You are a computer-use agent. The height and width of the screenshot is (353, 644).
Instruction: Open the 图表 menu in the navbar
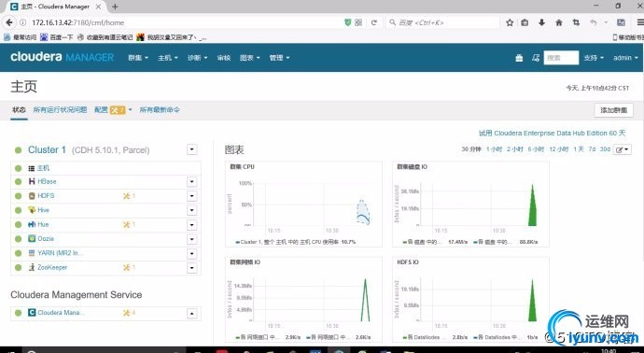pos(250,58)
